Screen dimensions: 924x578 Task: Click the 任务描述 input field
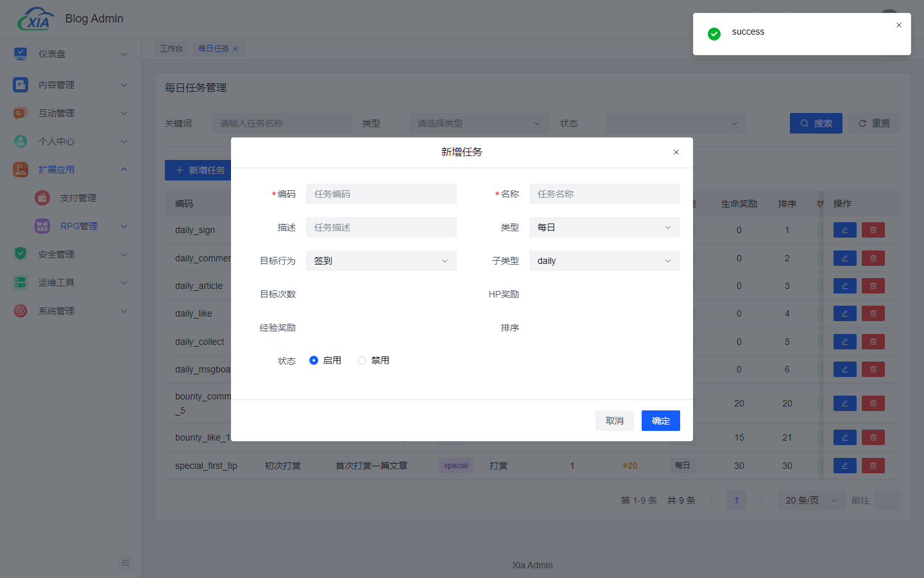tap(381, 227)
